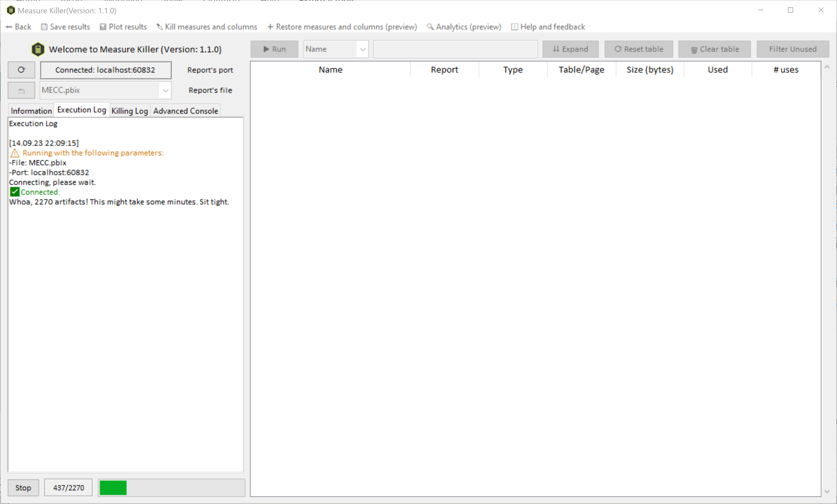Viewport: 837px width, 504px height.
Task: Click the Expand sort-arrows icon
Action: click(x=556, y=49)
